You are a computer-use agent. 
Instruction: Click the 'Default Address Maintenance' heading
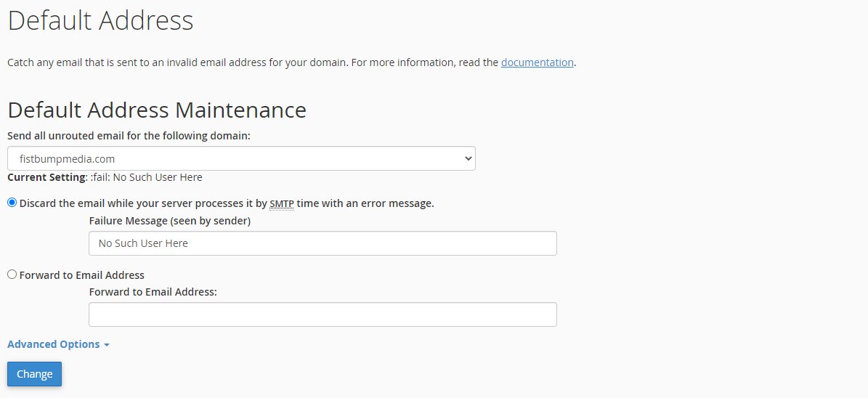tap(157, 110)
